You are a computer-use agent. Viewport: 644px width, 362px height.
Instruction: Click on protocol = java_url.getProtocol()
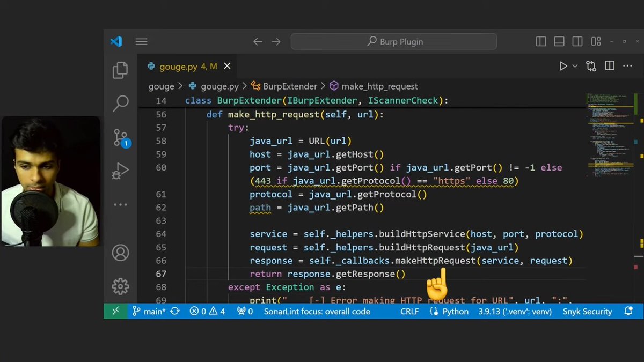pos(338,194)
